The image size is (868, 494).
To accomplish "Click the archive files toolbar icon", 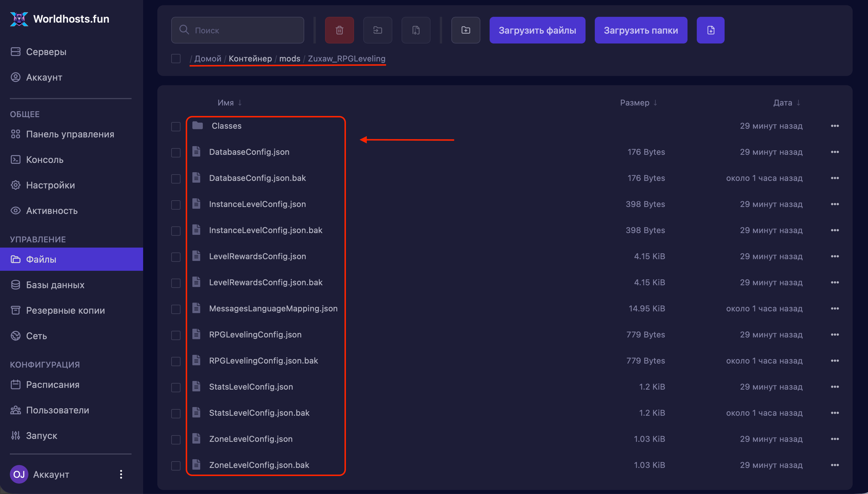I will tap(416, 30).
